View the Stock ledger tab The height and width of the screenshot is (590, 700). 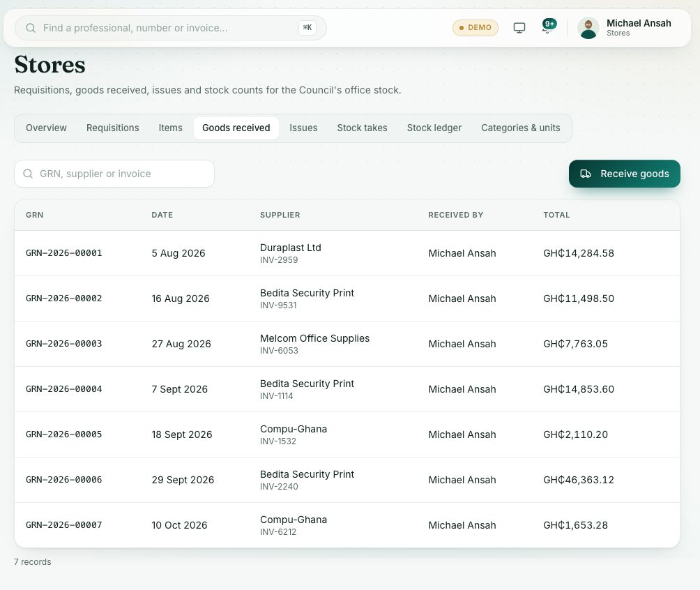tap(434, 128)
